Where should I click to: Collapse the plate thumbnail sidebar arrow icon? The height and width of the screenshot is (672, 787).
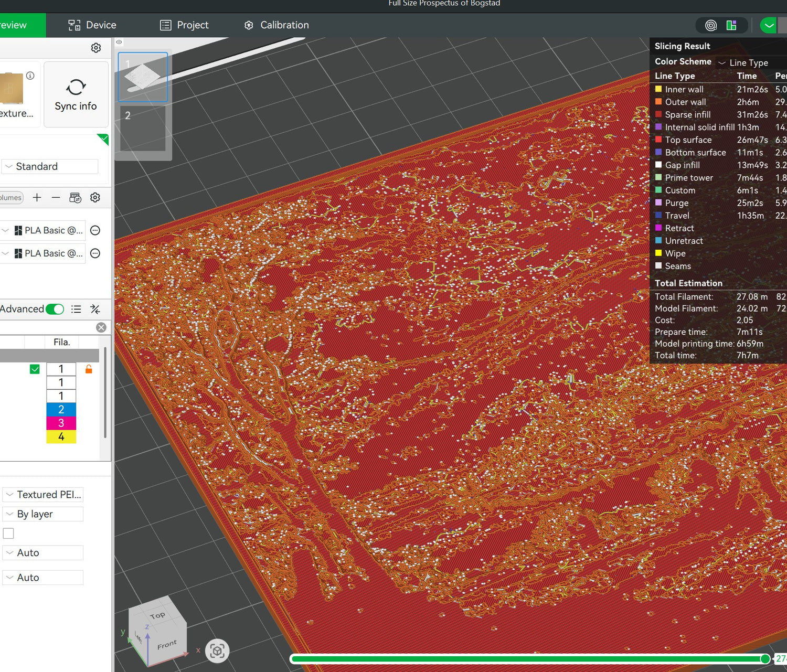(119, 42)
